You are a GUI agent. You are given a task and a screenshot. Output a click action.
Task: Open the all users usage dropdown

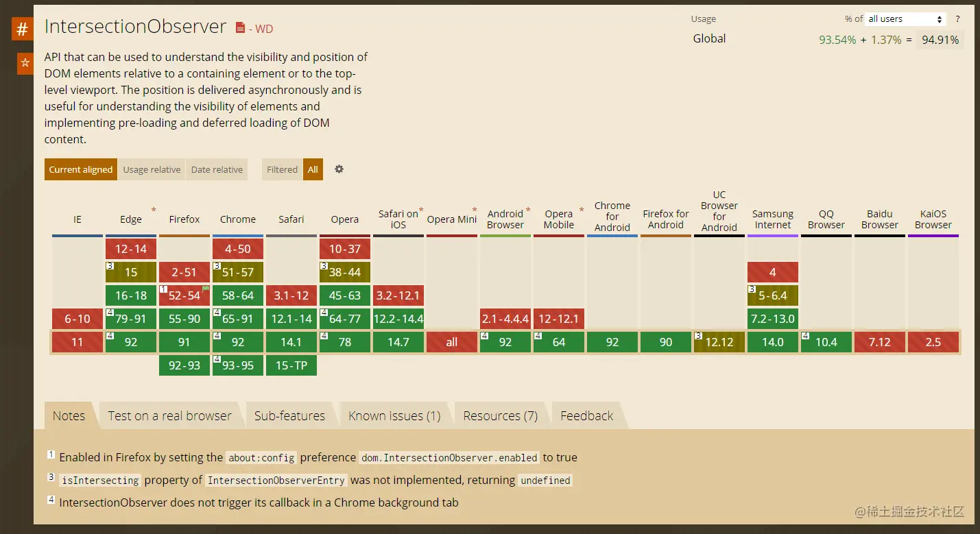pyautogui.click(x=905, y=19)
